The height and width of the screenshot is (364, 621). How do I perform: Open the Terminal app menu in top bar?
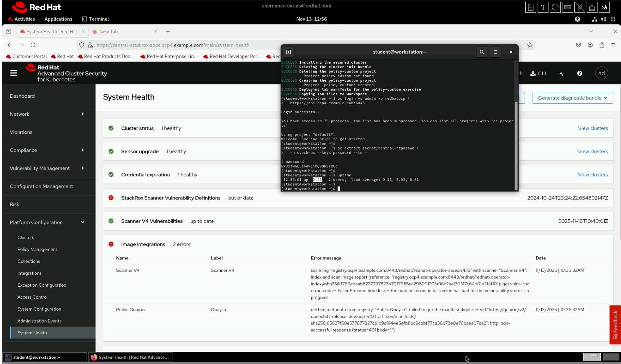coord(95,19)
